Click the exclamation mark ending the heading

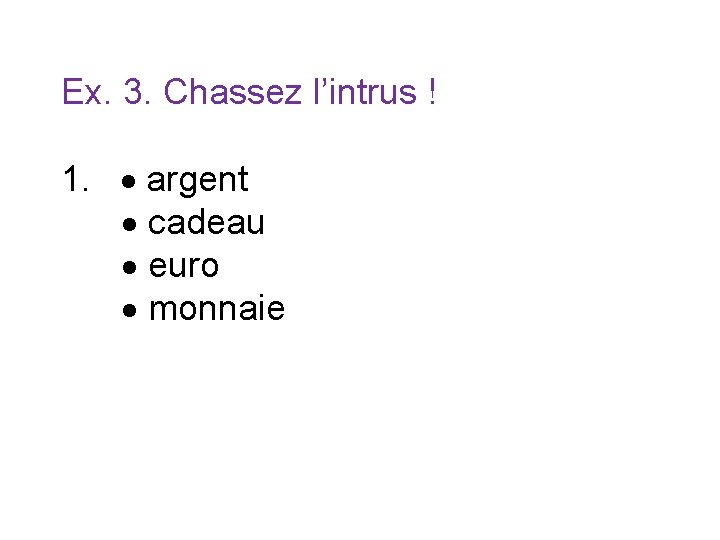tap(431, 92)
